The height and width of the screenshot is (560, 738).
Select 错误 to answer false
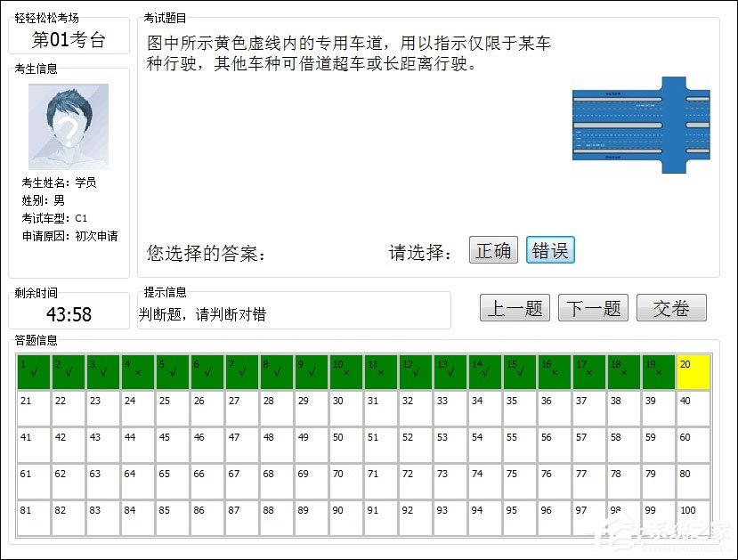pos(550,250)
